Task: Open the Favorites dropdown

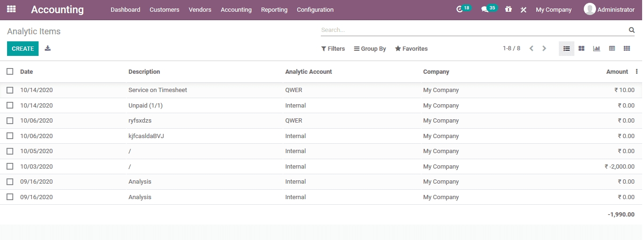Action: click(x=411, y=49)
